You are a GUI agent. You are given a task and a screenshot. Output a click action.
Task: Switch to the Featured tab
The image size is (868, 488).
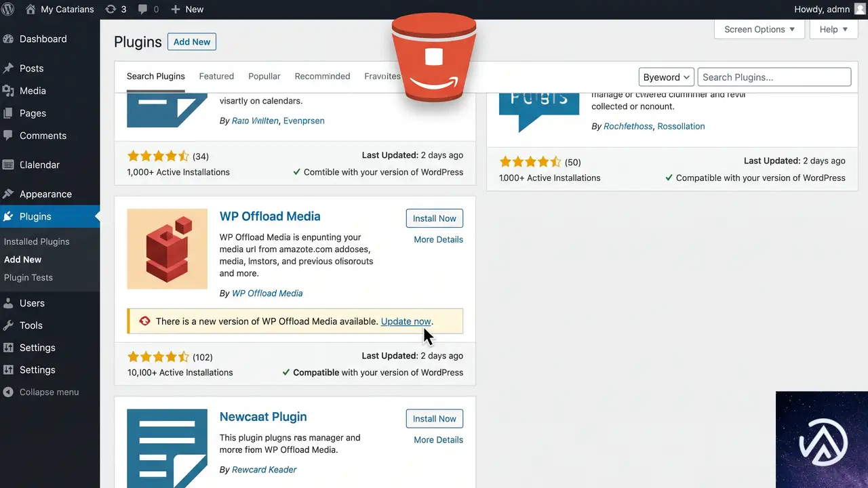pyautogui.click(x=216, y=76)
